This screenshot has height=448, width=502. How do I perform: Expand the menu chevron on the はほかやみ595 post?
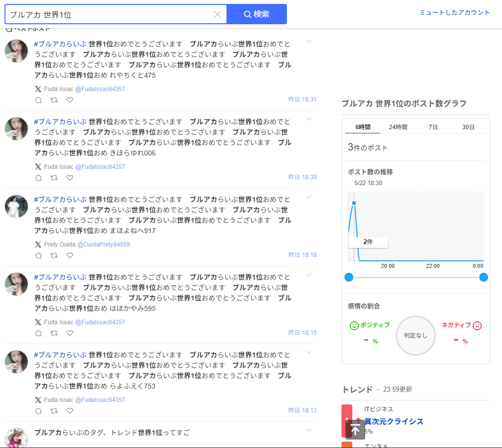tap(309, 275)
